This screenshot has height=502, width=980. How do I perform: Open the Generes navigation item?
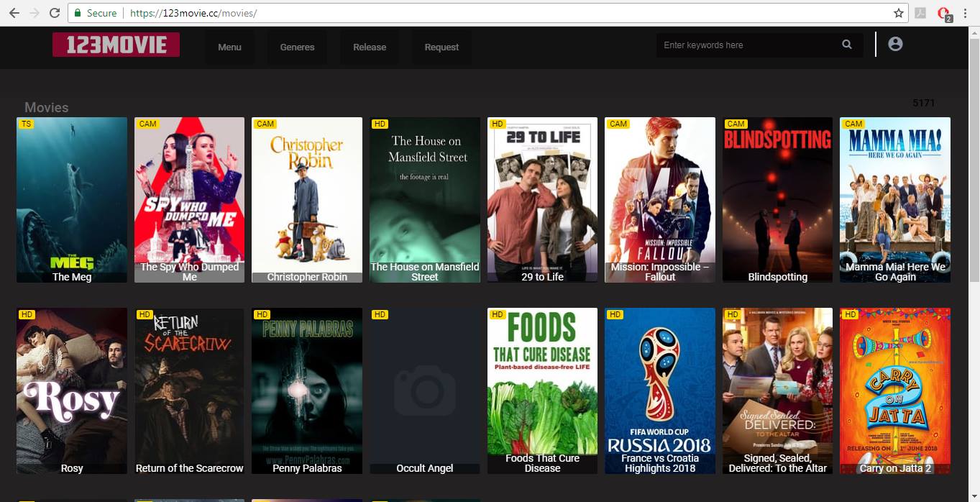pyautogui.click(x=297, y=47)
